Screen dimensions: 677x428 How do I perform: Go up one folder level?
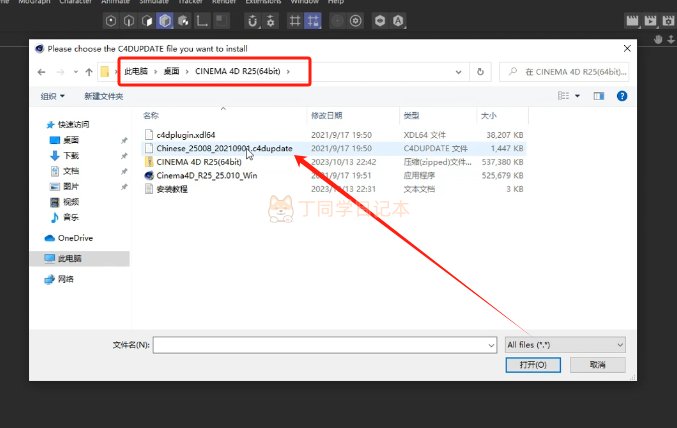click(89, 72)
